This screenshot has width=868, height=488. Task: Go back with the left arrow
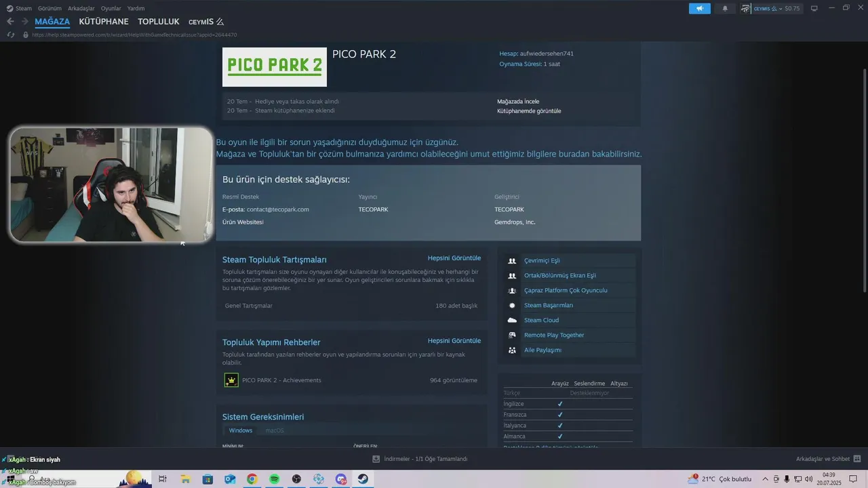tap(10, 22)
